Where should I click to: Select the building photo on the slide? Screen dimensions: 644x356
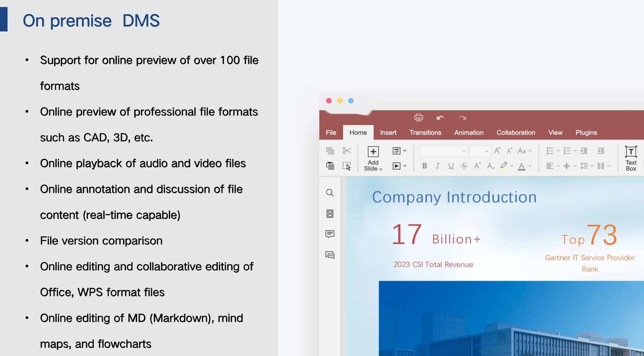[511, 318]
